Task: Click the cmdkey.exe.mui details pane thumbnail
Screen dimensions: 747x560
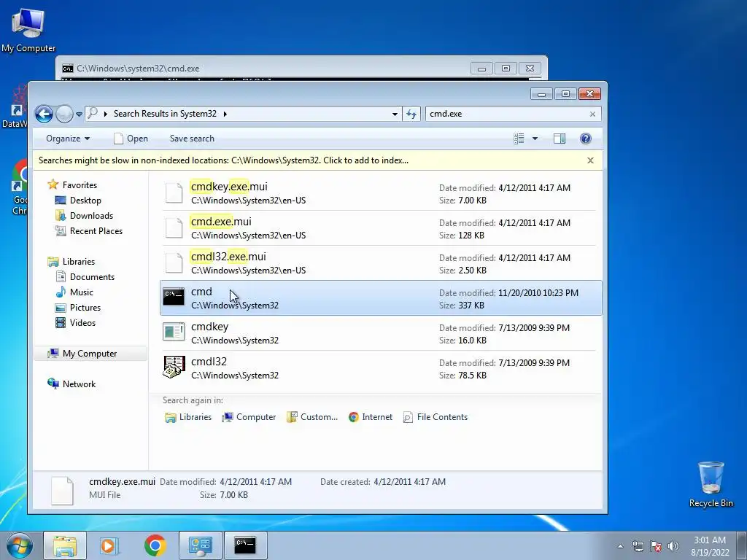Action: pos(63,491)
